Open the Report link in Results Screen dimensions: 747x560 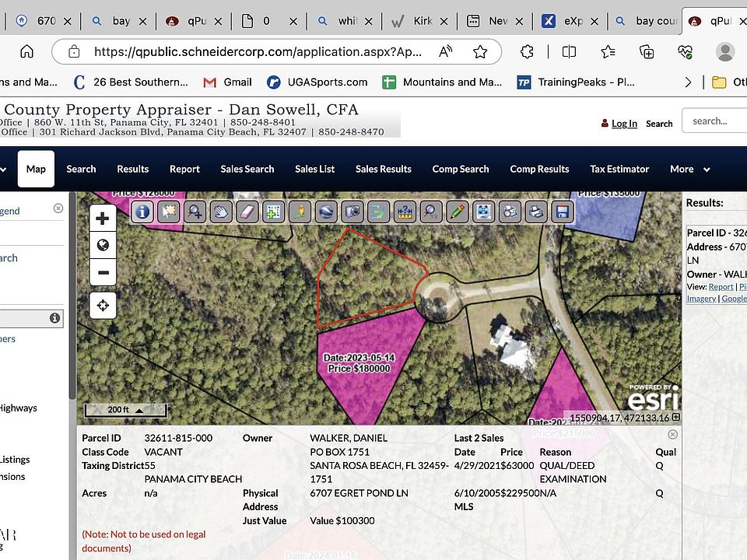[721, 287]
